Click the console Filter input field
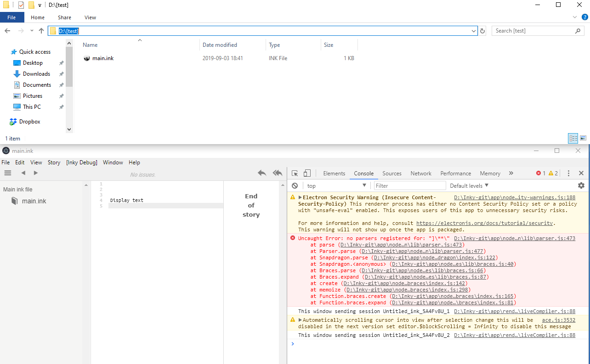 click(409, 185)
